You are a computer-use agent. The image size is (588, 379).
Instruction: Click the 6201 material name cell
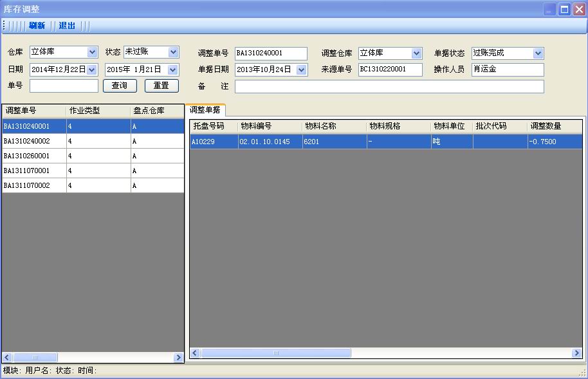pyautogui.click(x=335, y=142)
